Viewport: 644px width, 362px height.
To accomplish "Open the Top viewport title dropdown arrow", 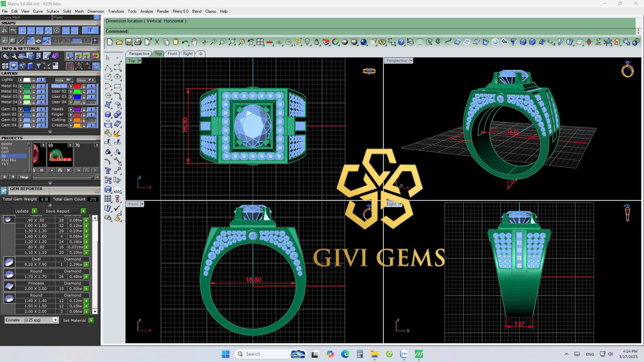I will (x=140, y=61).
